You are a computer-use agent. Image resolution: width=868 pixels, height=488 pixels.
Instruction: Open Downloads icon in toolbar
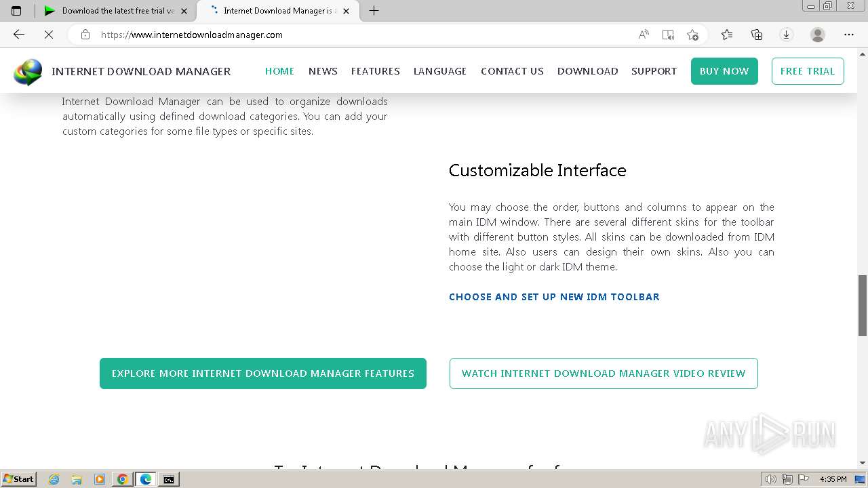[x=787, y=35]
